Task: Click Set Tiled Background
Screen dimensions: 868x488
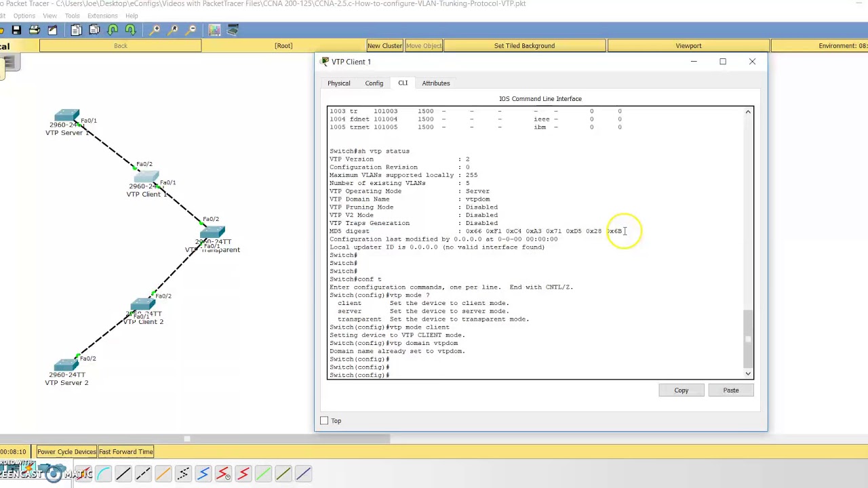Action: [x=524, y=45]
